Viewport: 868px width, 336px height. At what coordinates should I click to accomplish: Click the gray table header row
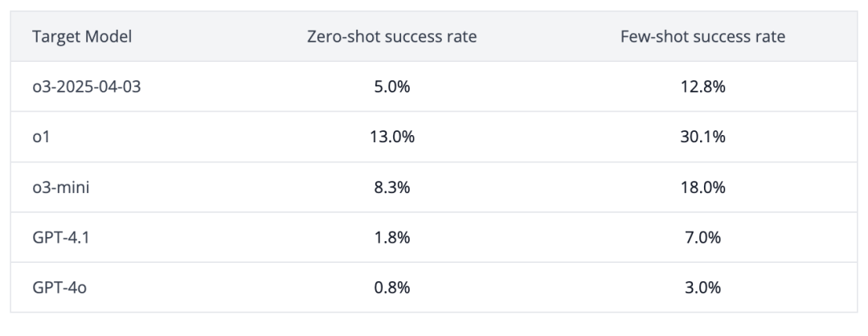547,36
